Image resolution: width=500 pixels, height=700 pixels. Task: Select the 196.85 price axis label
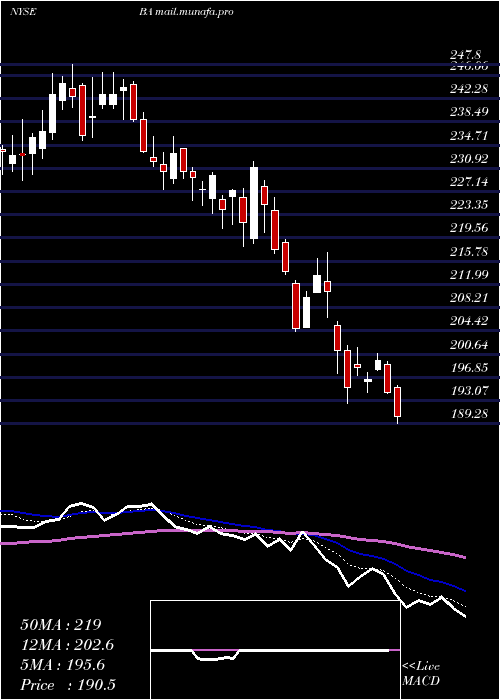click(x=469, y=368)
